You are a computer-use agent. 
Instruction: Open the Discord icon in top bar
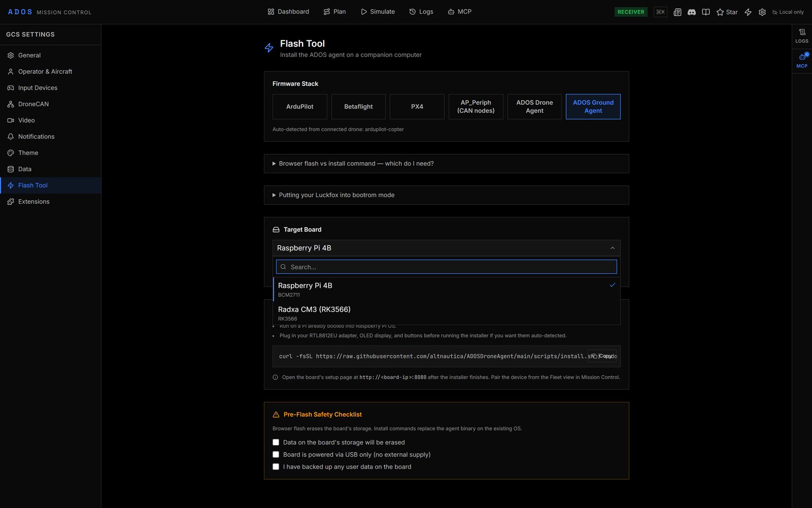tap(691, 12)
